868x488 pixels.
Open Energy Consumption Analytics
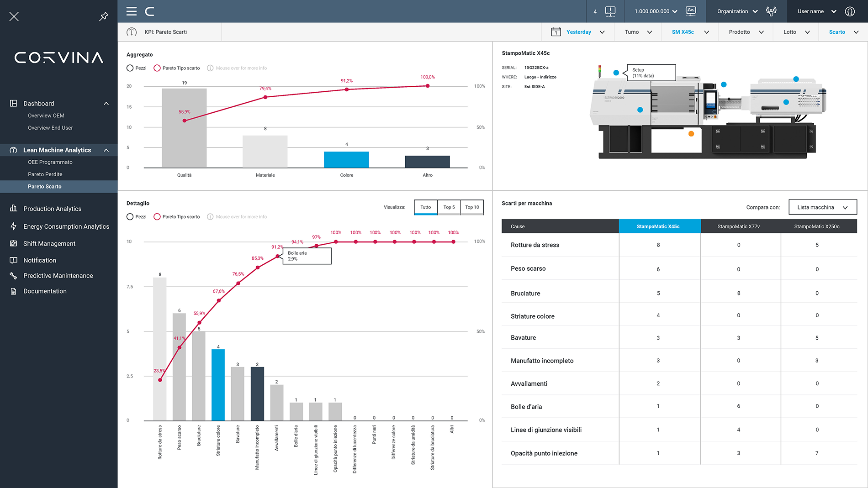66,226
